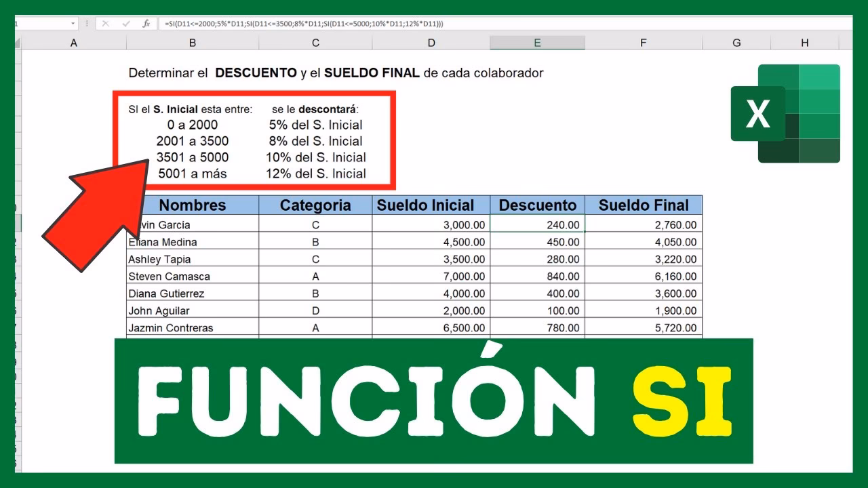The width and height of the screenshot is (868, 488).
Task: Click the Insert Function fx icon
Action: [145, 22]
